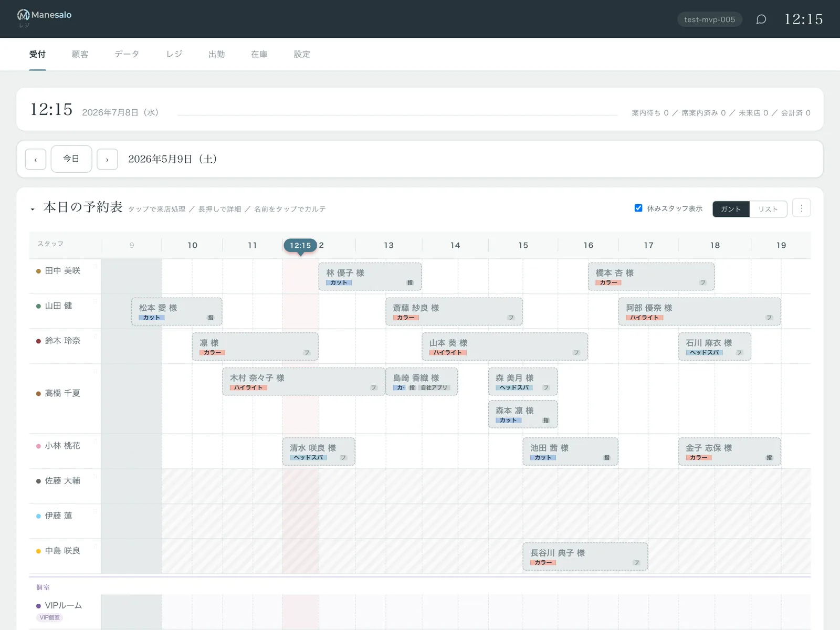The image size is (840, 630).
Task: Click the 12:15 current time marker
Action: [300, 245]
